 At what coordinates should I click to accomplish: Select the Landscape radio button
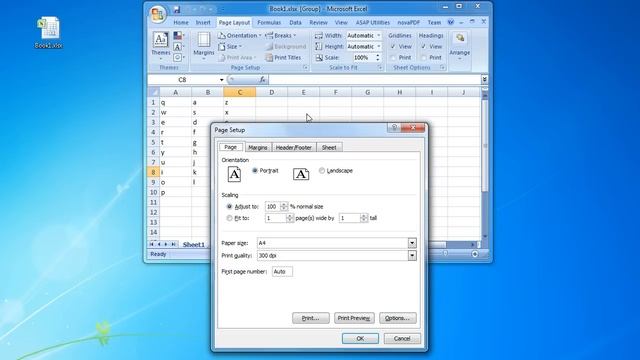click(322, 171)
